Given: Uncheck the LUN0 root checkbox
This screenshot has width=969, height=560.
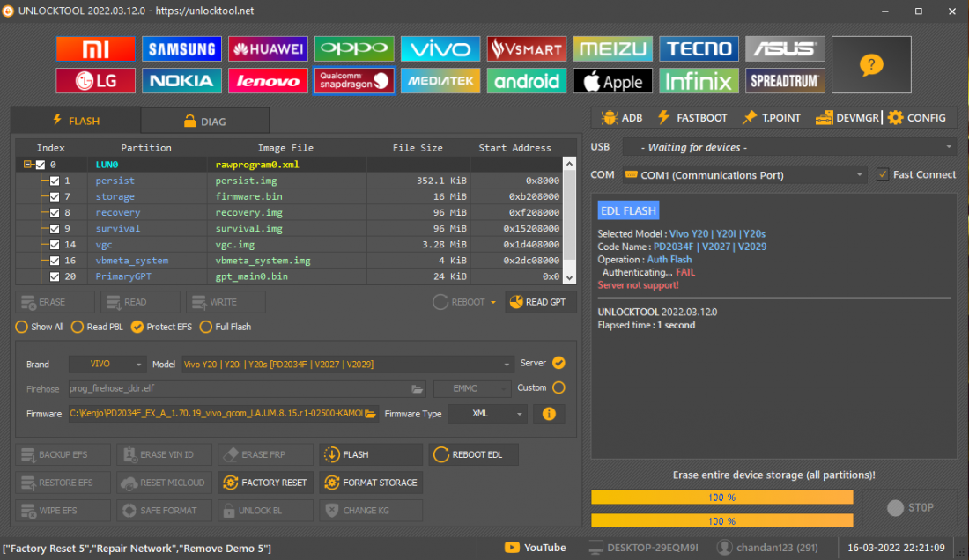Looking at the screenshot, I should tap(41, 165).
